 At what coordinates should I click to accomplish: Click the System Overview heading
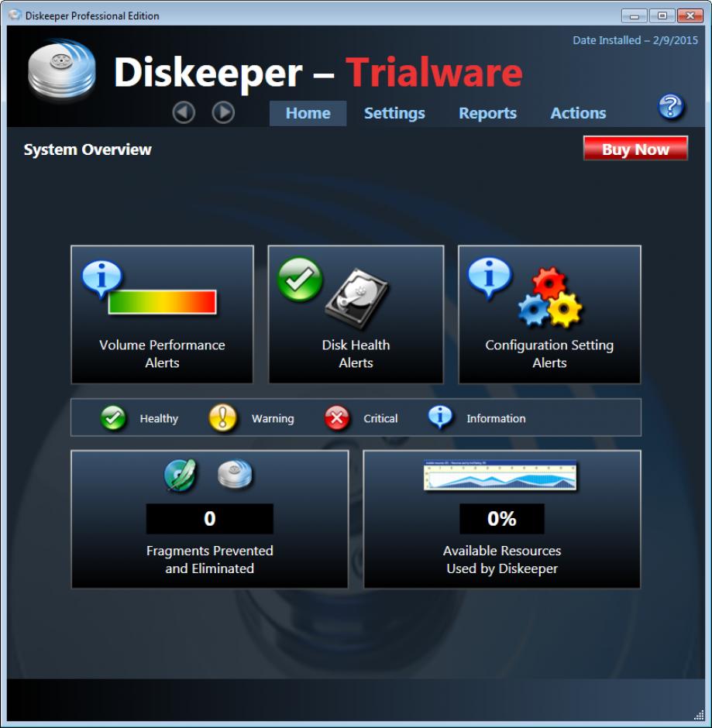[88, 149]
